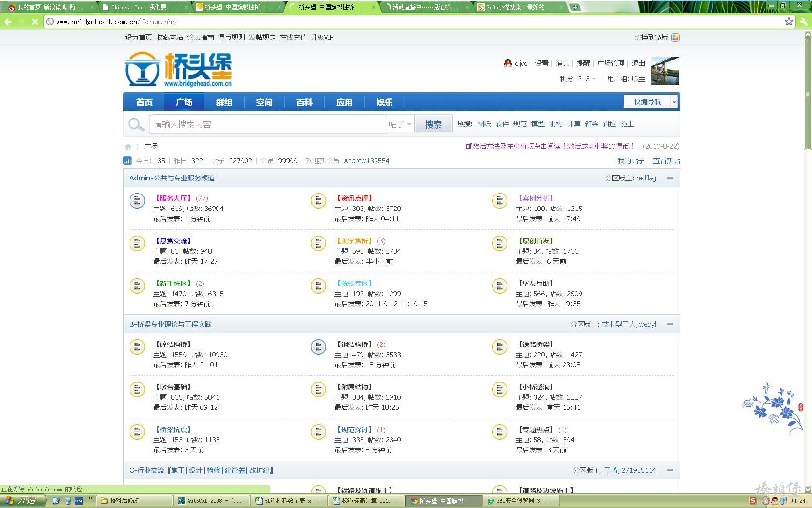This screenshot has height=508, width=812.
Task: Click the statistics bar chart icon
Action: (128, 161)
